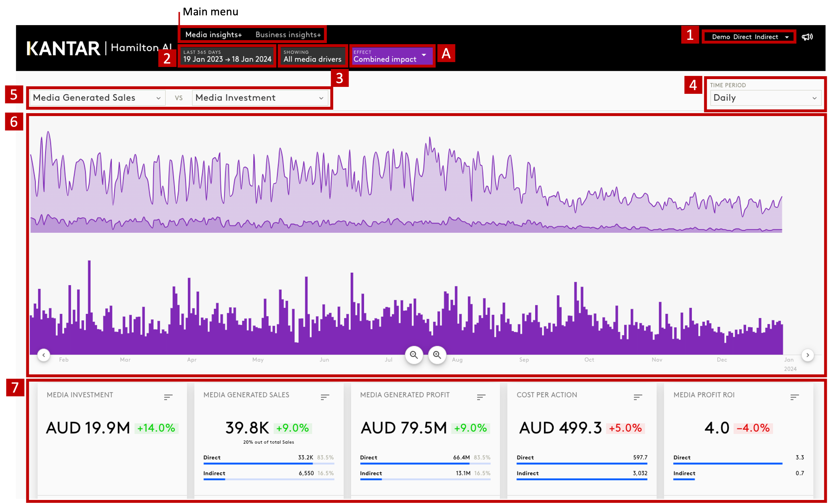Viewport: 828px width, 504px height.
Task: Open the Media insights+ menu
Action: (x=213, y=35)
